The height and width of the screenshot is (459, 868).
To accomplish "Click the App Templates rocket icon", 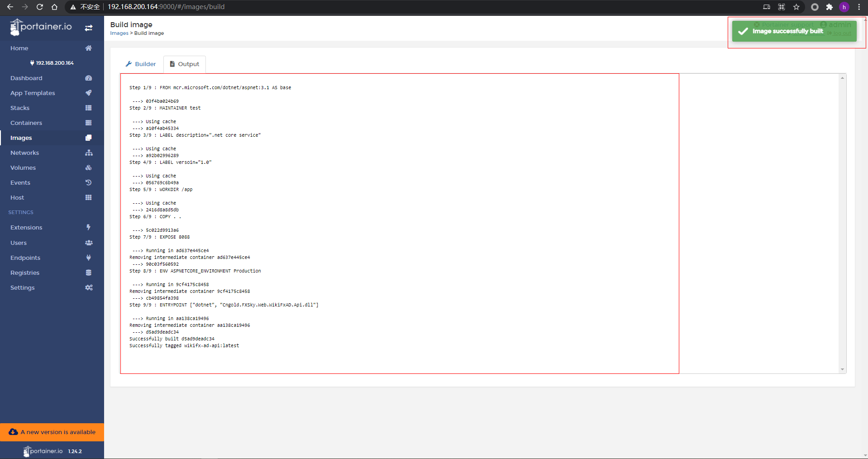I will coord(88,93).
